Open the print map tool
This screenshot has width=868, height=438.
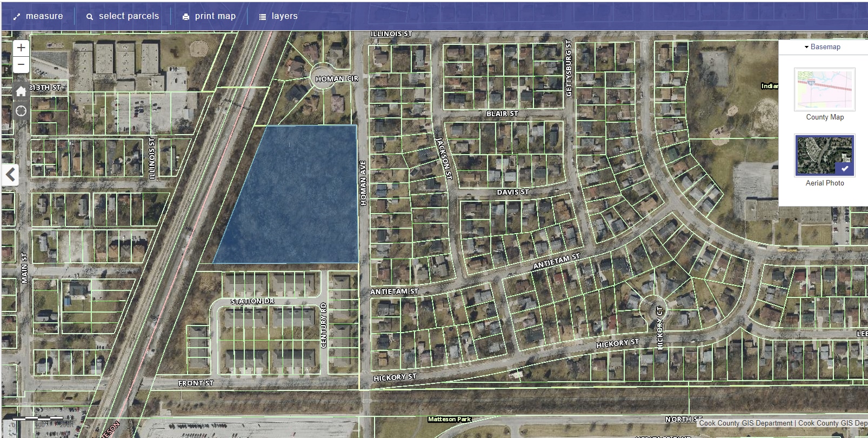(x=209, y=16)
